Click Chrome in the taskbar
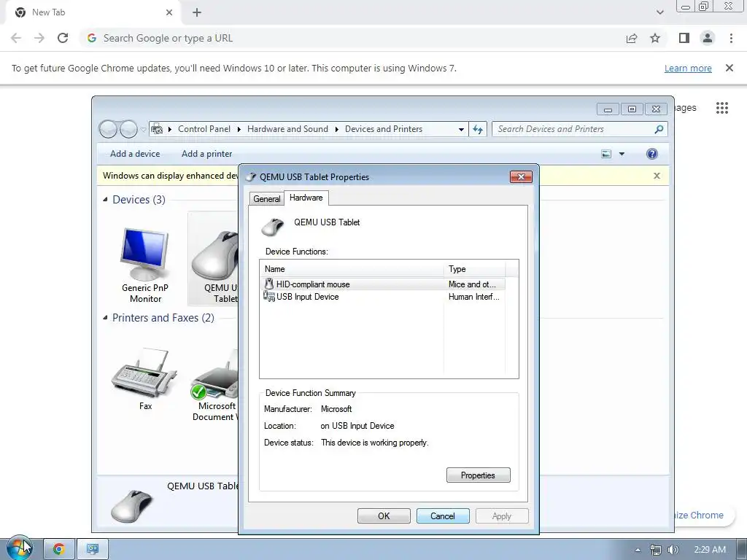 coord(58,549)
